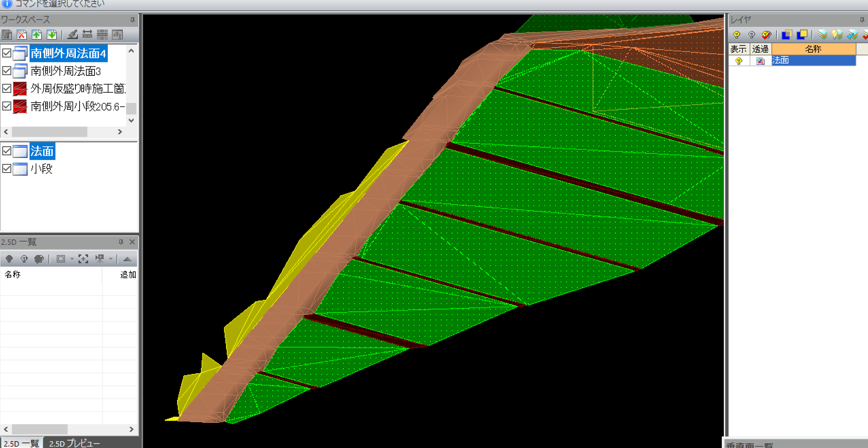Viewport: 868px width, 448px height.
Task: Open dropdown arrow next to frame rectangle icon
Action: point(72,259)
